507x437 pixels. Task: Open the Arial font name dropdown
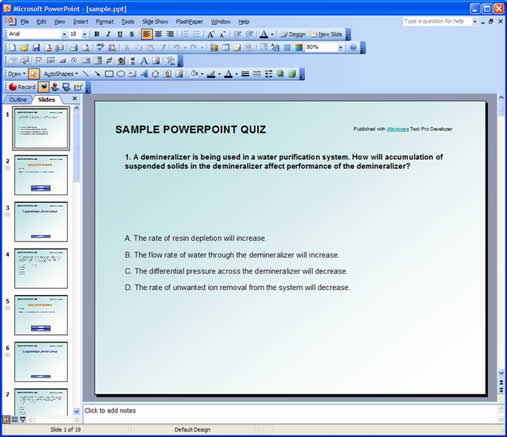click(x=64, y=34)
